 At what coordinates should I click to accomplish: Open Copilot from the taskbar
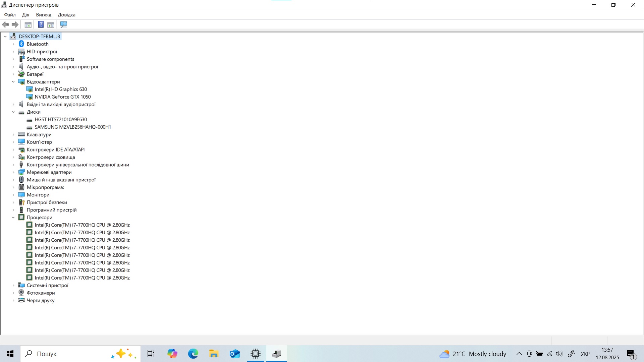point(172,354)
